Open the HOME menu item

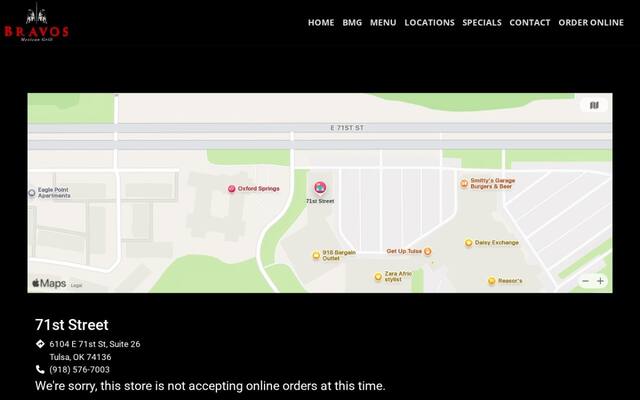point(321,23)
